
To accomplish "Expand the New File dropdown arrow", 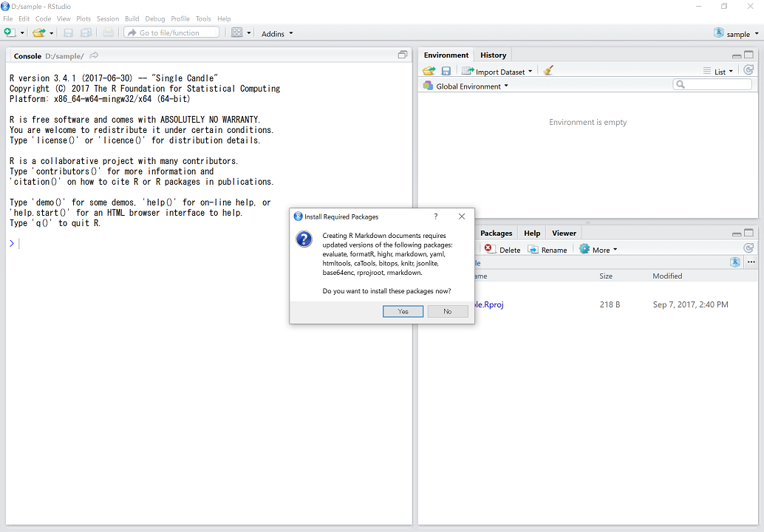I will (x=22, y=33).
